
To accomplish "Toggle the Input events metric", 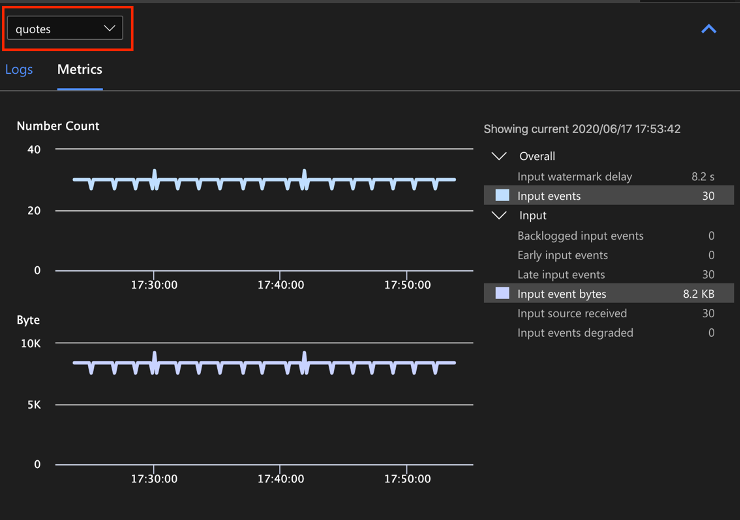I will tap(549, 196).
